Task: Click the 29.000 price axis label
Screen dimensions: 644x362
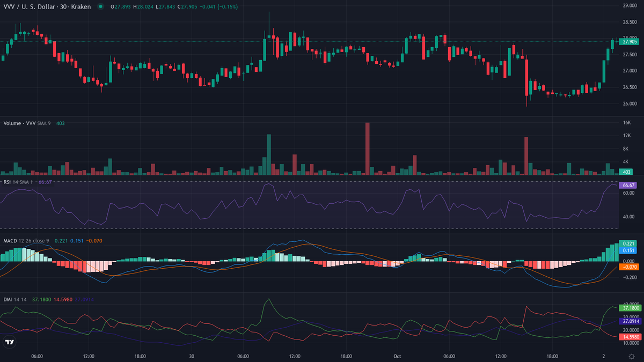Action: tap(629, 5)
